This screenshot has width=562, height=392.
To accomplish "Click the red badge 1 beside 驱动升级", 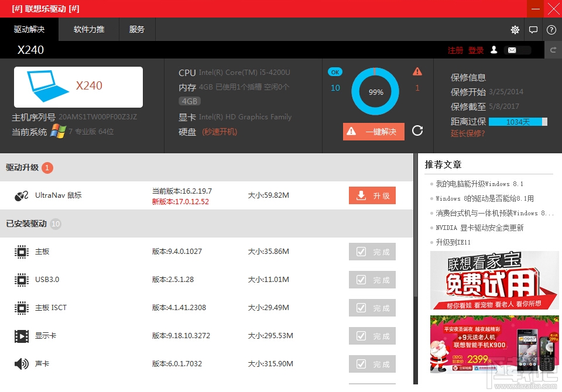I will click(47, 168).
